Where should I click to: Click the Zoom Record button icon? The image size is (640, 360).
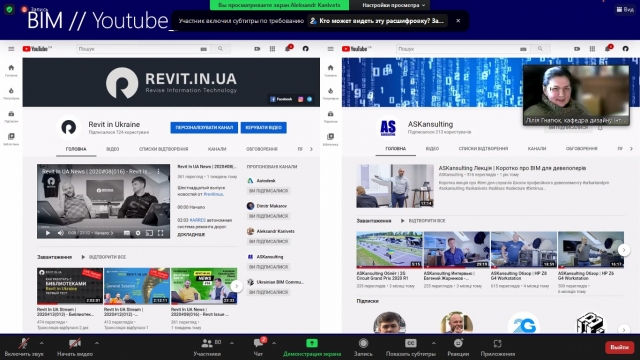[x=363, y=343]
